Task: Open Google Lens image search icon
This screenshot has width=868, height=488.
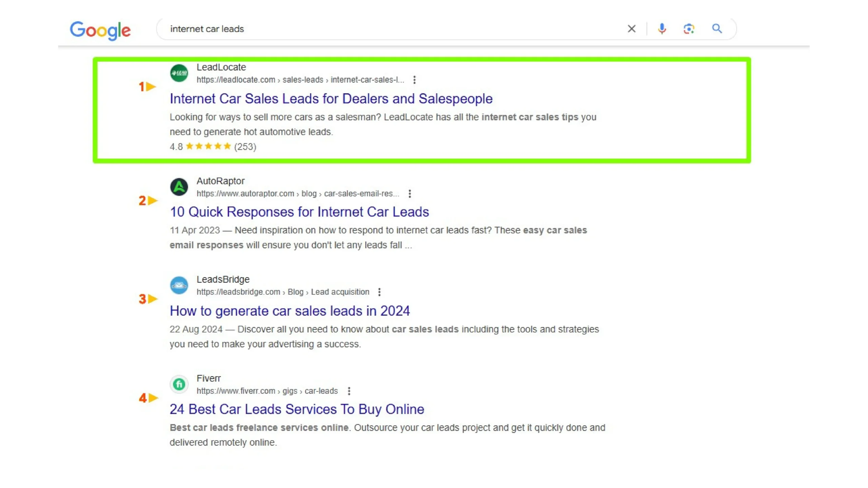Action: tap(689, 29)
